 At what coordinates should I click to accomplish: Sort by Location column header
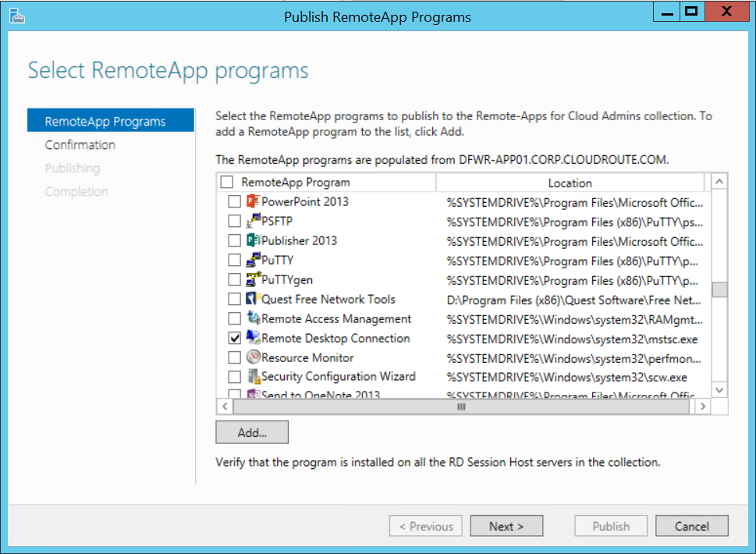(x=570, y=183)
